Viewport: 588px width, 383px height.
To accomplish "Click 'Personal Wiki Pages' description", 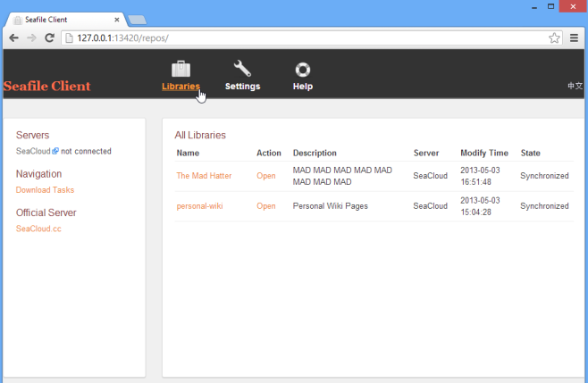I will coord(331,206).
